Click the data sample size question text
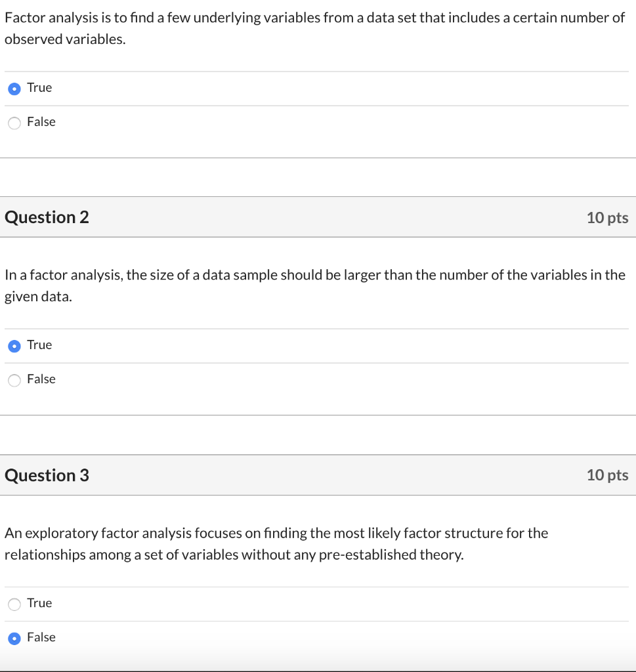The height and width of the screenshot is (672, 636). pyautogui.click(x=314, y=285)
